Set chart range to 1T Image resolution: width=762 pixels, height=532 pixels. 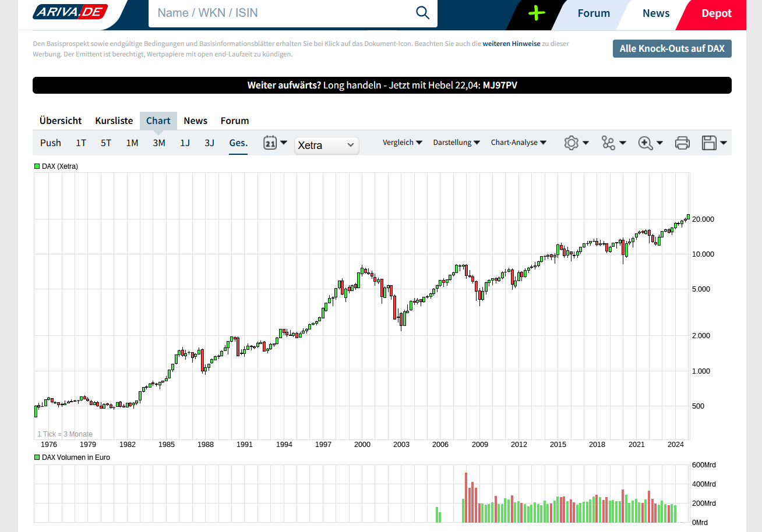81,143
